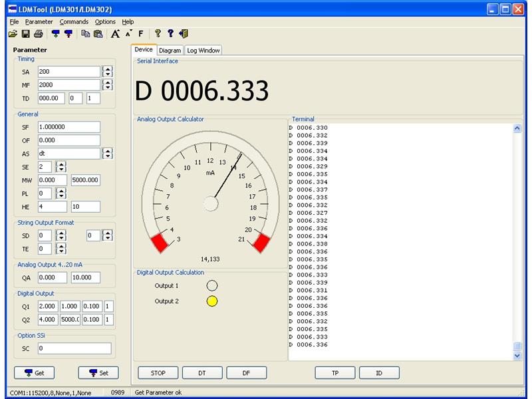Click terminal line D 0006.329
The height and width of the screenshot is (399, 532).
tap(309, 167)
